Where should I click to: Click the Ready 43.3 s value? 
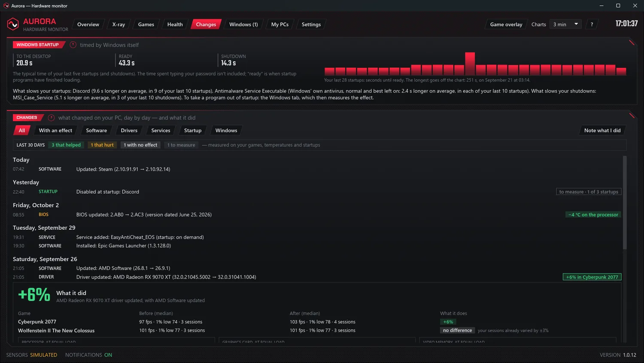[x=127, y=63]
